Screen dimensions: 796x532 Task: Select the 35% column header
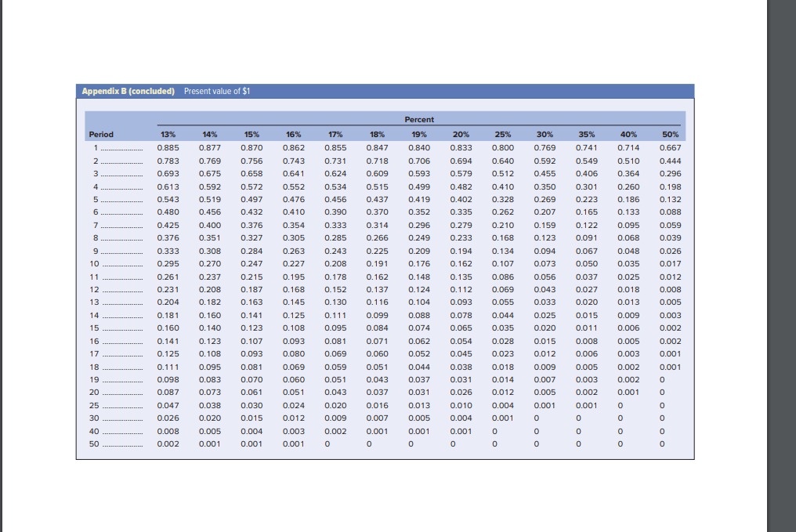tap(587, 135)
